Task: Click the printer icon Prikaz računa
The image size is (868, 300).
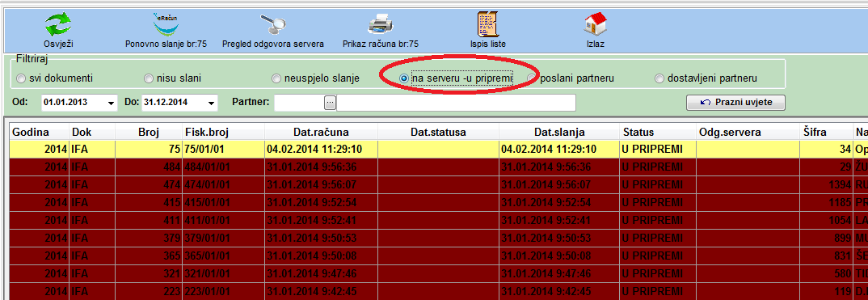Action: point(381,25)
